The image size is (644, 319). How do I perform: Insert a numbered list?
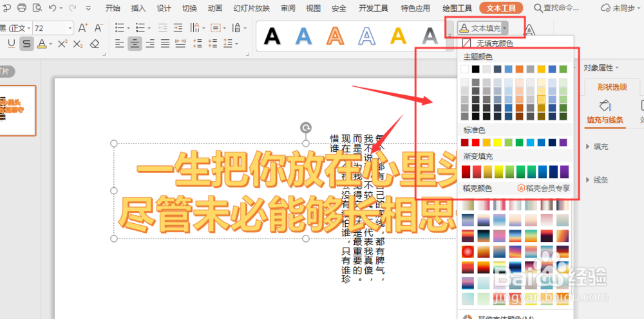pyautogui.click(x=140, y=28)
